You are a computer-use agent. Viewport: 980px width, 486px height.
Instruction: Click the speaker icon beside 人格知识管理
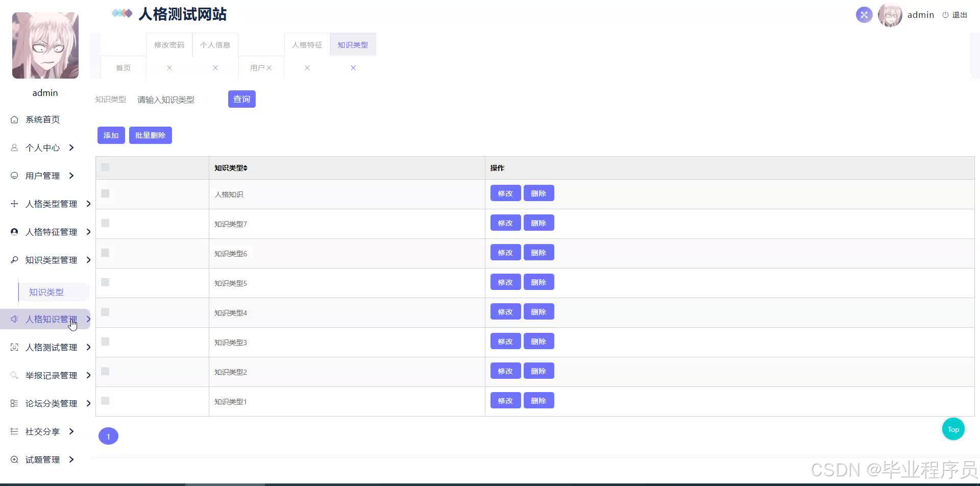14,319
